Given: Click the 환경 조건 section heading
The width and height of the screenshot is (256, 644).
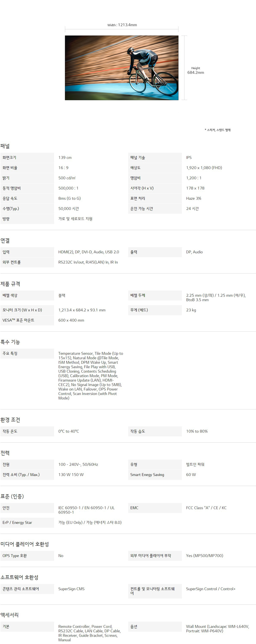Looking at the screenshot, I should (10, 420).
